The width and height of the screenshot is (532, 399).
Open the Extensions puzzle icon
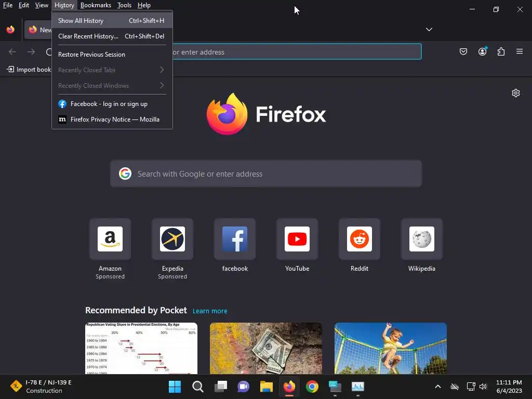tap(501, 51)
